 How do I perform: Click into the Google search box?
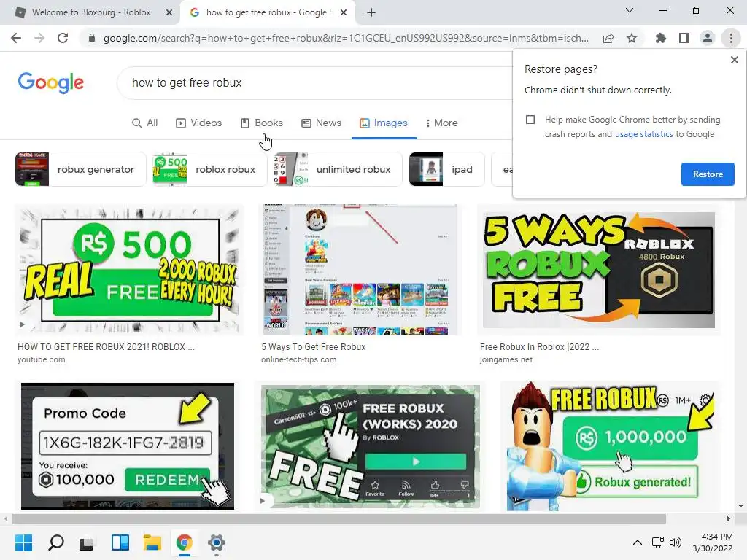tap(314, 83)
